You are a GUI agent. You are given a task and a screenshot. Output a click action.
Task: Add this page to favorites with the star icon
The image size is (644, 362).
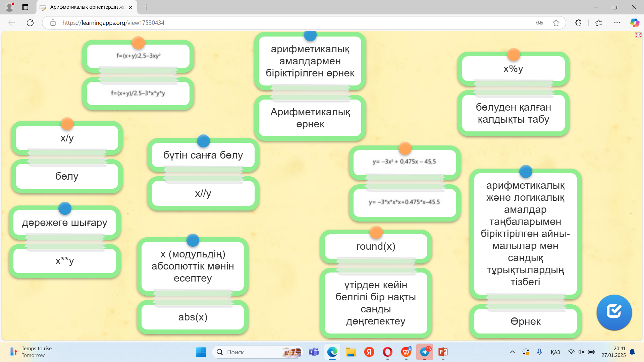coord(556,23)
